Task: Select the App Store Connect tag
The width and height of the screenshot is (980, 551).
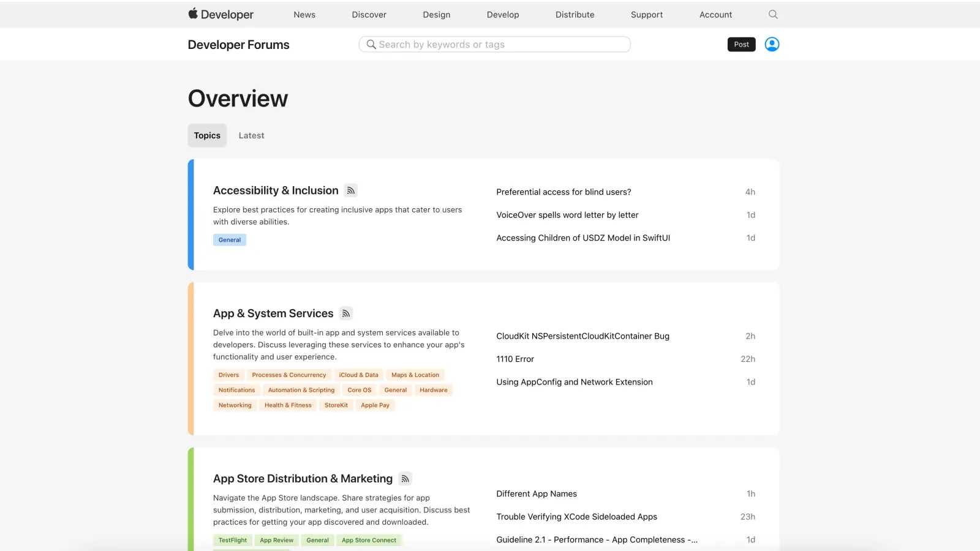Action: pos(369,540)
